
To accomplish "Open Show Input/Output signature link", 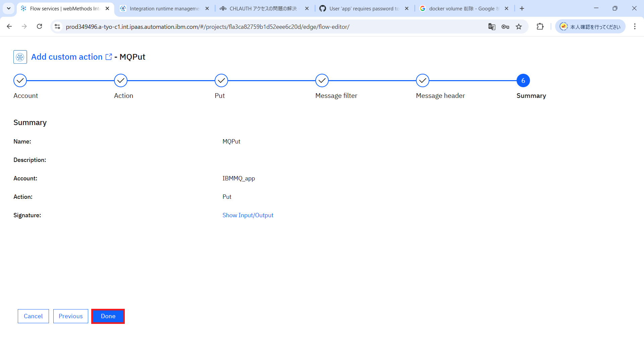I will tap(248, 215).
